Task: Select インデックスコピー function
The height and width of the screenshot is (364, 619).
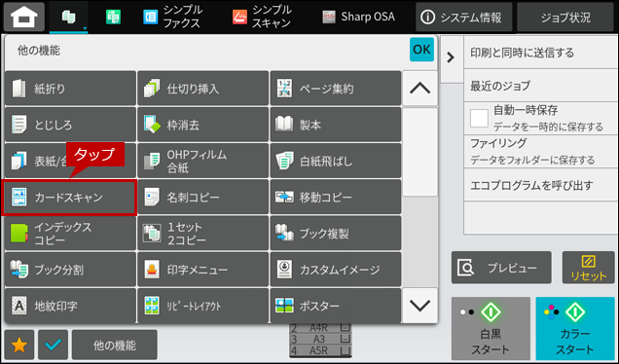Action: tap(71, 234)
